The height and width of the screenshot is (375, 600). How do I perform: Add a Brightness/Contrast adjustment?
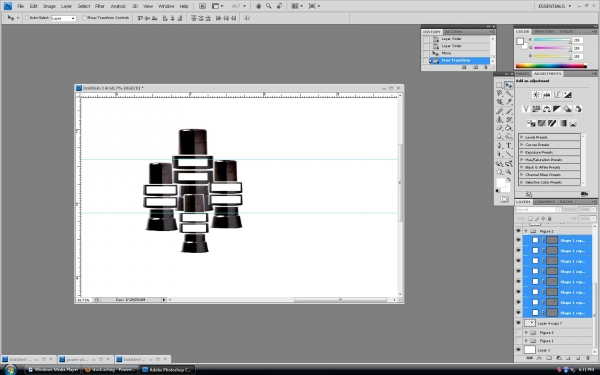click(x=536, y=95)
